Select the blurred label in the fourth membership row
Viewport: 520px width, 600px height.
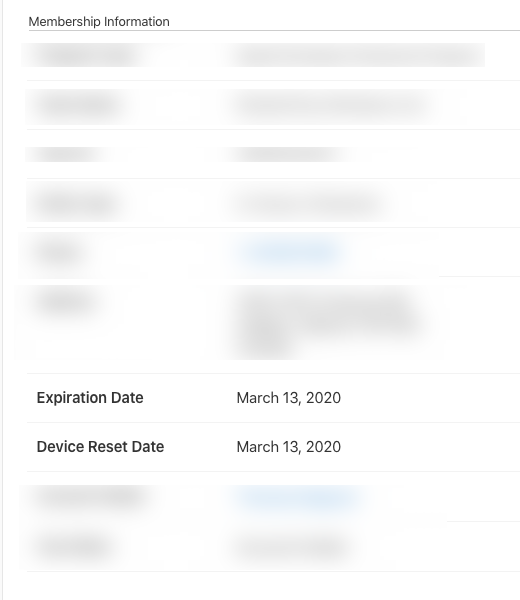[x=78, y=204]
